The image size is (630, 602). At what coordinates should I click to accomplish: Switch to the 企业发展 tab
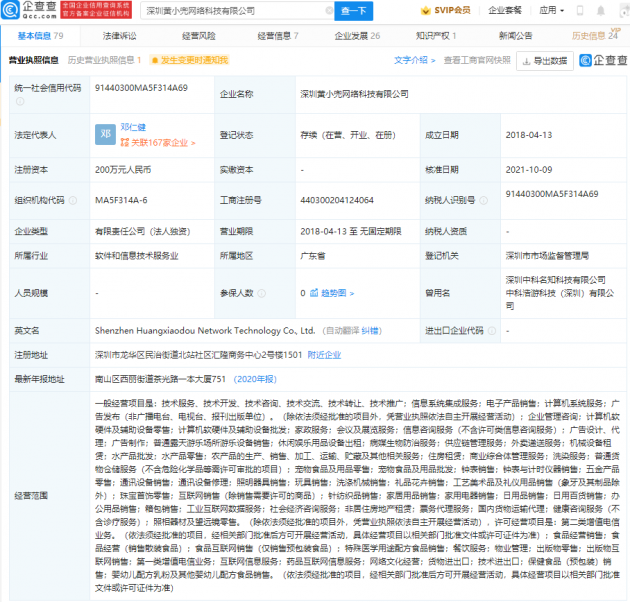tap(357, 36)
